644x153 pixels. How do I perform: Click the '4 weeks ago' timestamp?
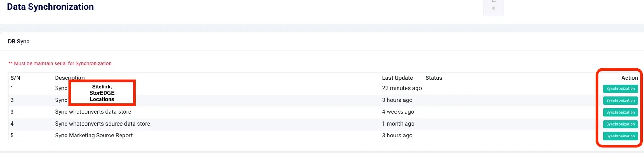(398, 112)
